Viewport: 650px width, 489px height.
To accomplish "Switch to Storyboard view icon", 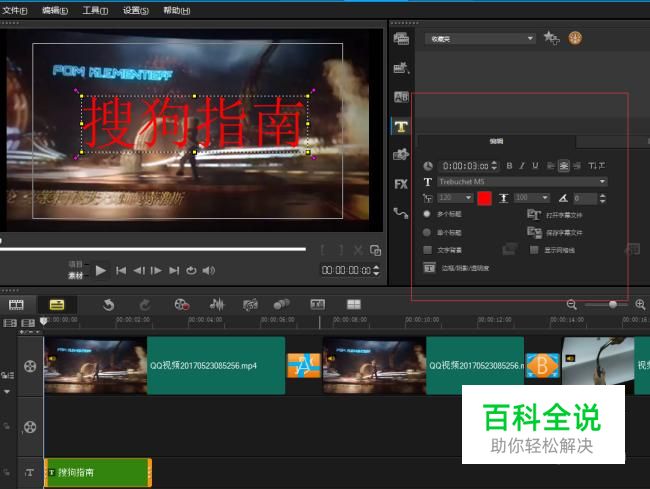I will (x=16, y=304).
